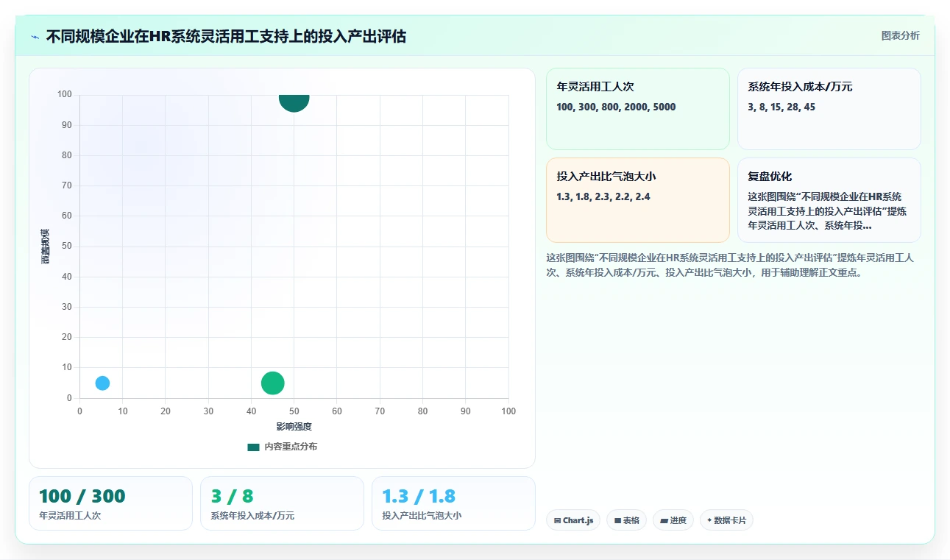Select the Chart.js tag

coord(573,520)
